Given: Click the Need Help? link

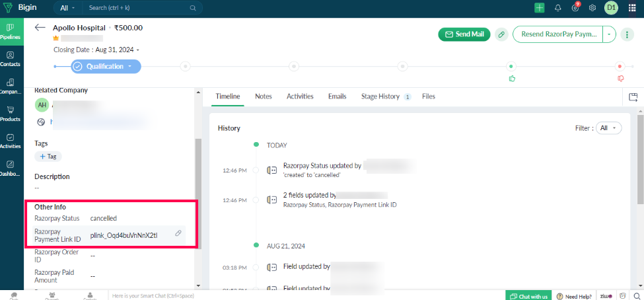Looking at the screenshot, I should click(x=574, y=296).
